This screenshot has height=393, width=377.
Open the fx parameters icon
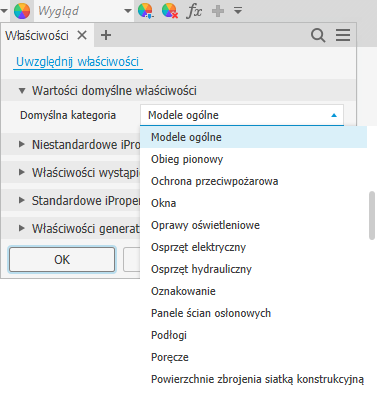pos(194,11)
